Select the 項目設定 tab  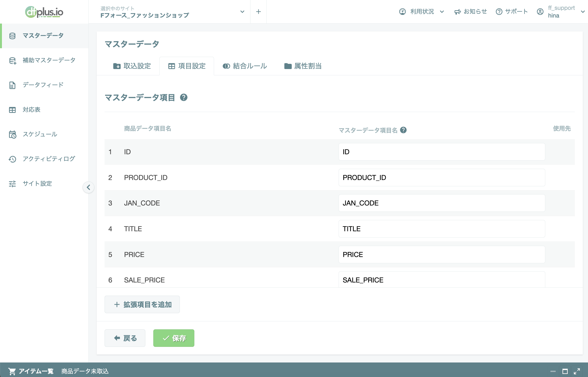(187, 66)
